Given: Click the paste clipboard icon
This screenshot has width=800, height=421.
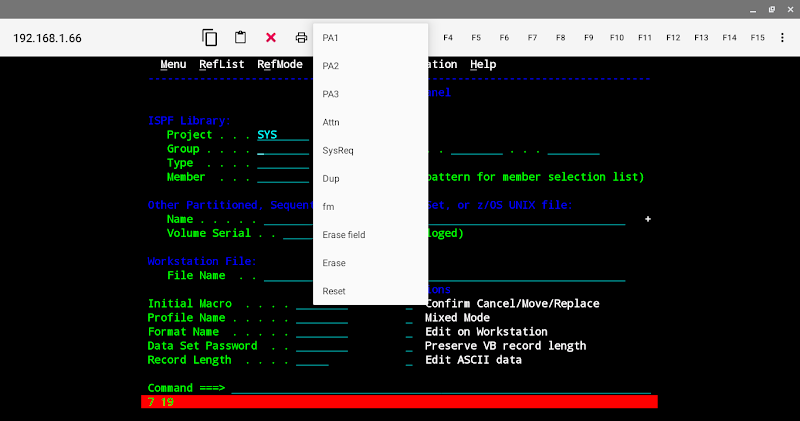Looking at the screenshot, I should point(240,38).
